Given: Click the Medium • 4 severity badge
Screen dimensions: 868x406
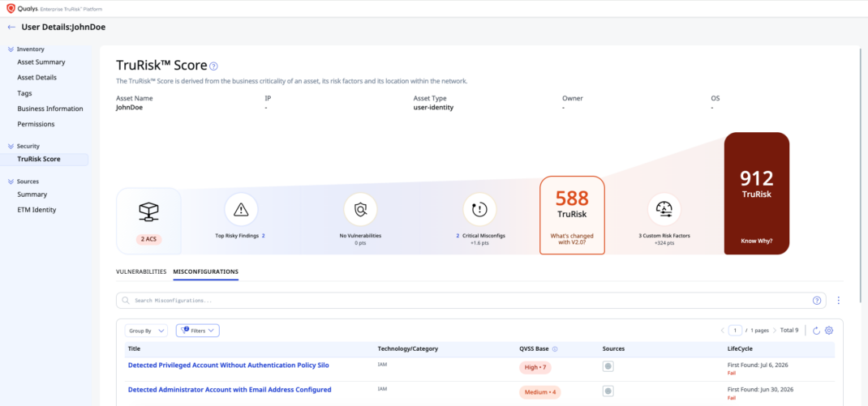Looking at the screenshot, I should pyautogui.click(x=540, y=392).
